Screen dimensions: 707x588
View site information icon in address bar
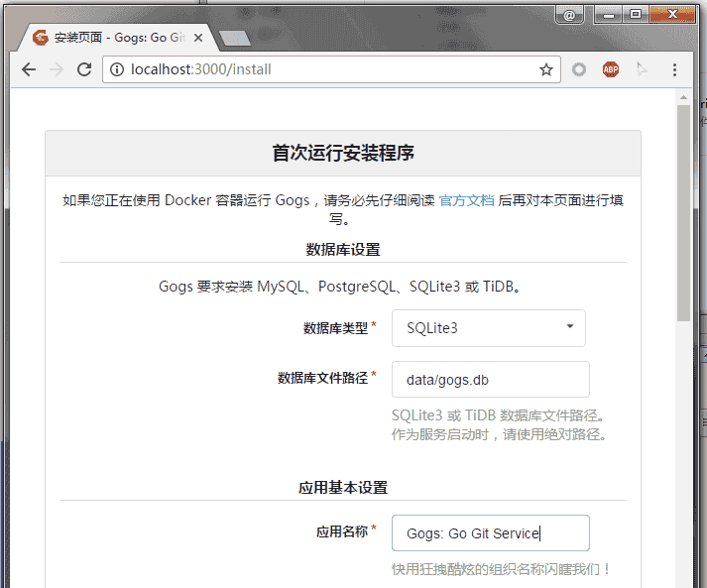117,69
